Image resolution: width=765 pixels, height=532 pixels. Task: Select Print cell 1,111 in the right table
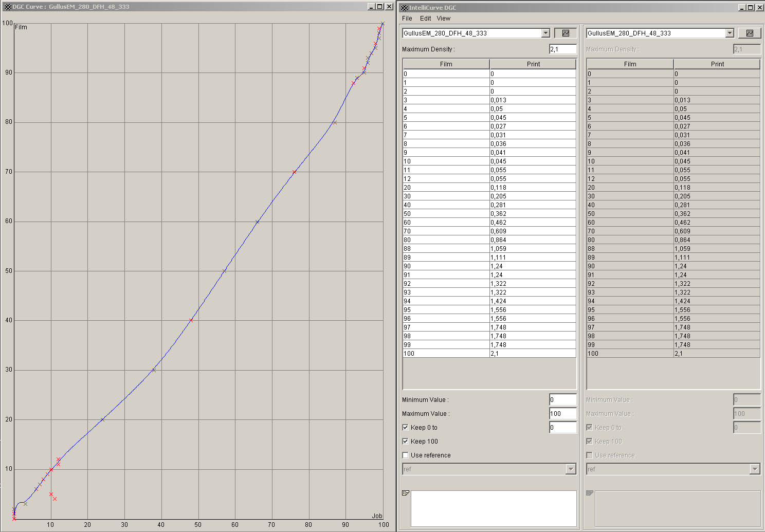tap(717, 257)
